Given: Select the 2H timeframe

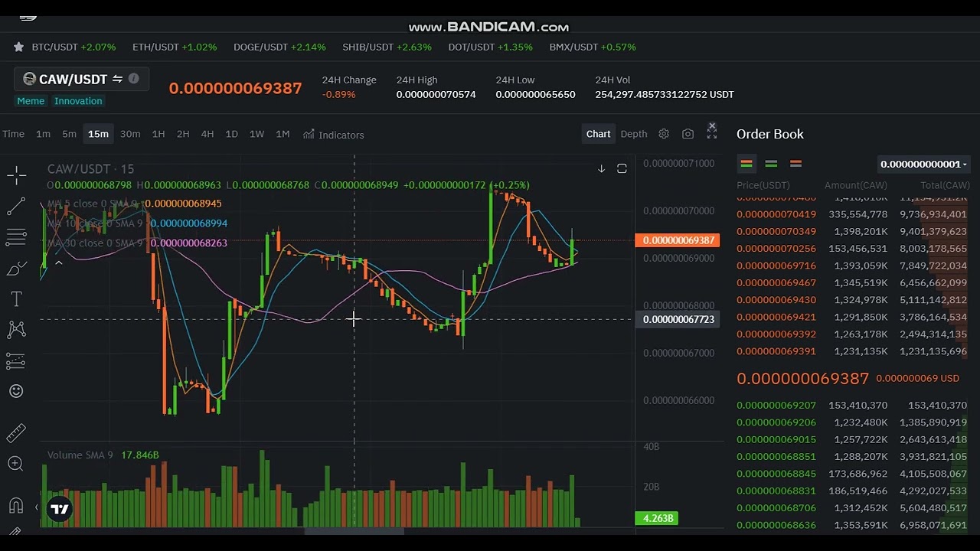Looking at the screenshot, I should (183, 134).
